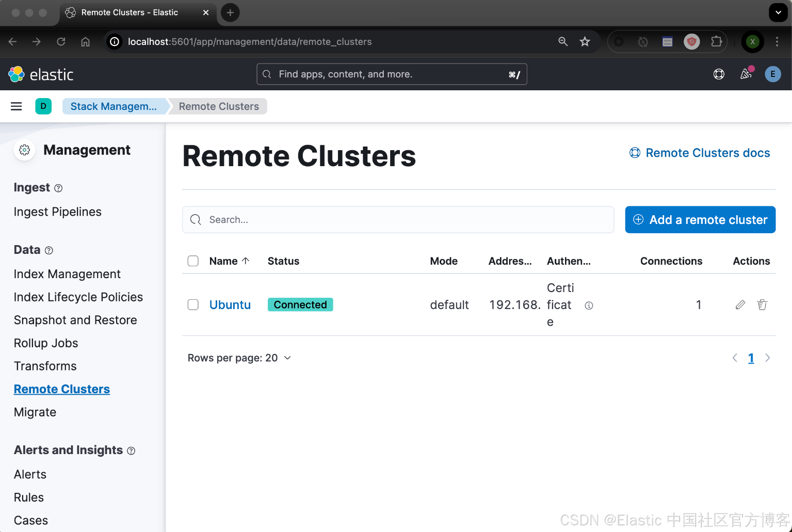Image resolution: width=792 pixels, height=532 pixels.
Task: Open Cases in sidebar
Action: pyautogui.click(x=31, y=521)
